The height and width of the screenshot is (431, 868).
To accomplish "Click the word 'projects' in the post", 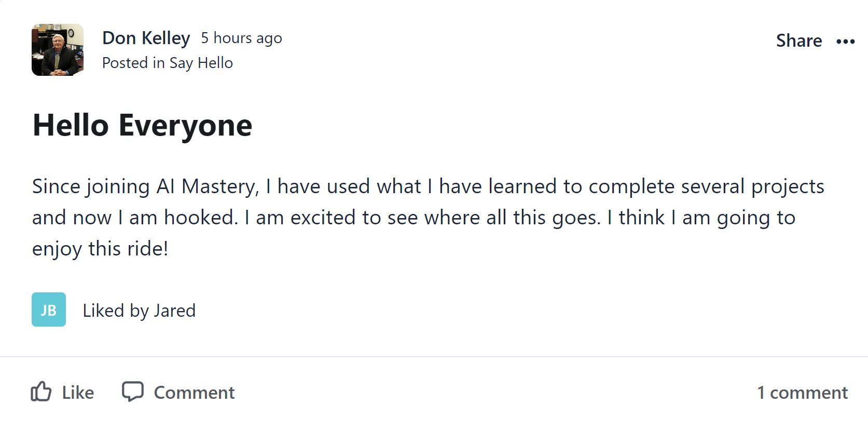I will (788, 187).
